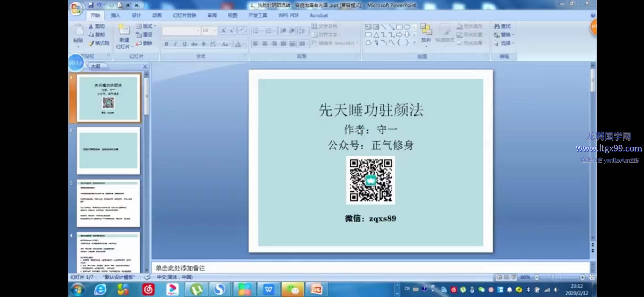Screen dimensions: 644x297
Task: Open the Slide Show (幻灯片放映) tab
Action: [184, 15]
